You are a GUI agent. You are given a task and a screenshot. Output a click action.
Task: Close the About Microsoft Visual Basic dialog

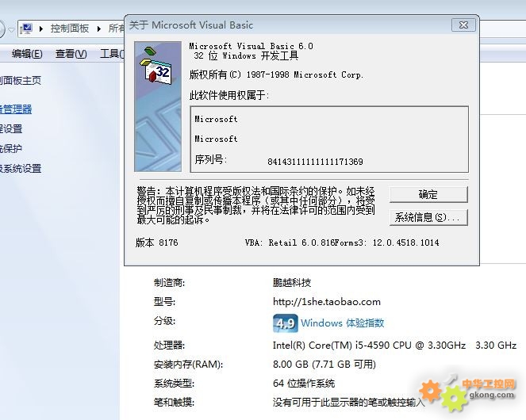[x=463, y=25]
